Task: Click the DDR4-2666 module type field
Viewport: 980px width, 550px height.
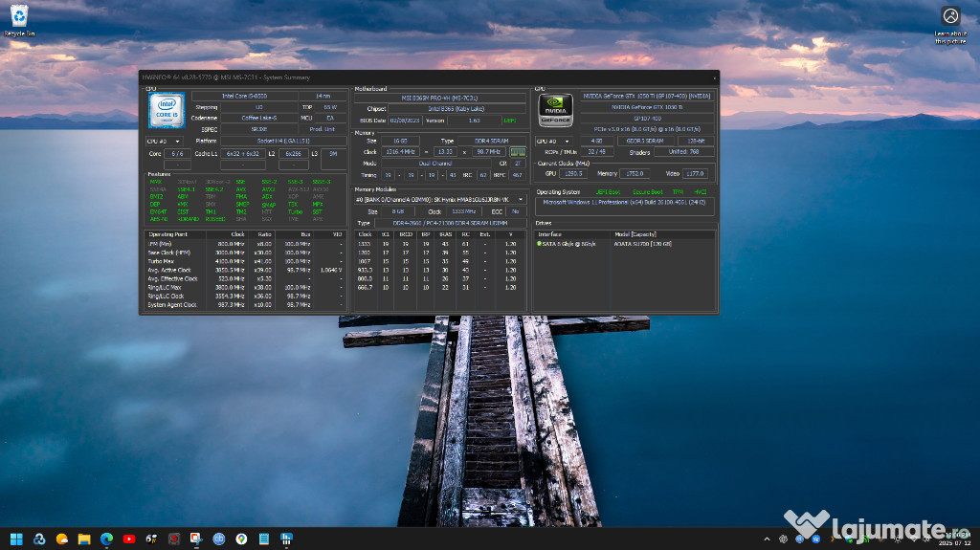Action: [450, 223]
